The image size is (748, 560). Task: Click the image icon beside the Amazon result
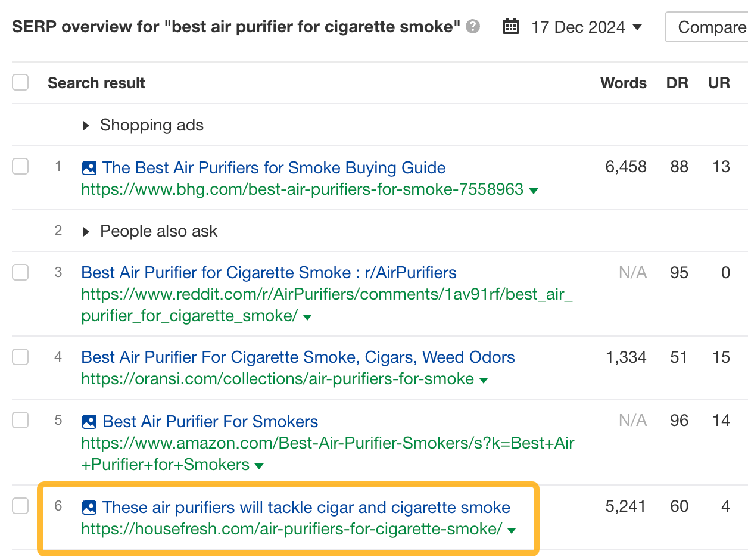click(x=89, y=421)
